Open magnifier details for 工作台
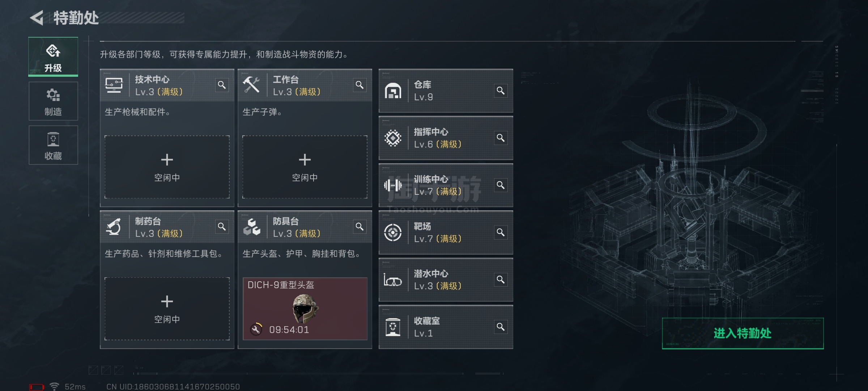Screen dimensions: 868x391 coord(359,85)
